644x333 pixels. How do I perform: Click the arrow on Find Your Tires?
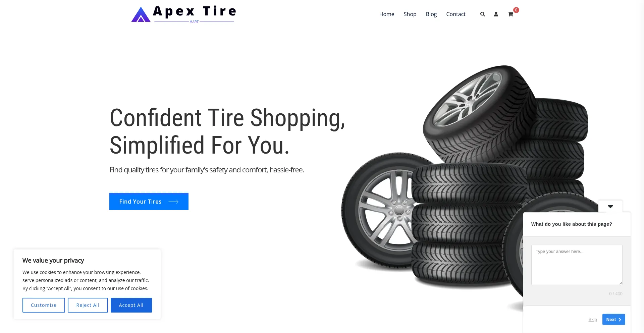(173, 202)
